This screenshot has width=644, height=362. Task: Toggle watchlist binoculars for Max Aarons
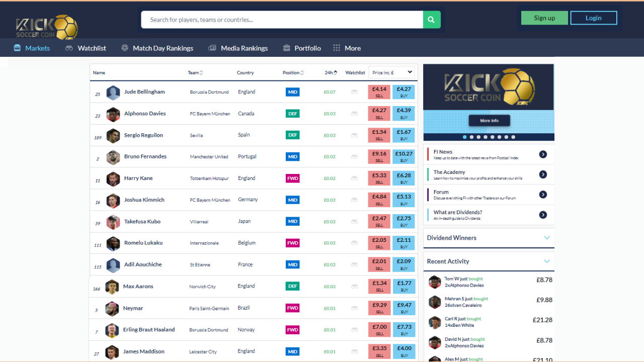(355, 287)
